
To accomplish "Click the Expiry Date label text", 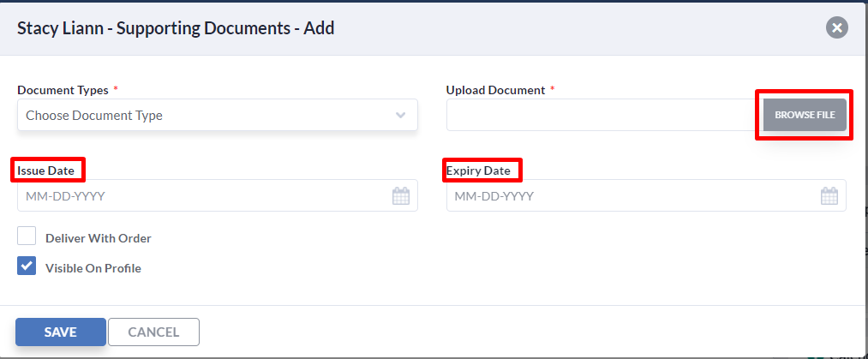I will pos(478,171).
